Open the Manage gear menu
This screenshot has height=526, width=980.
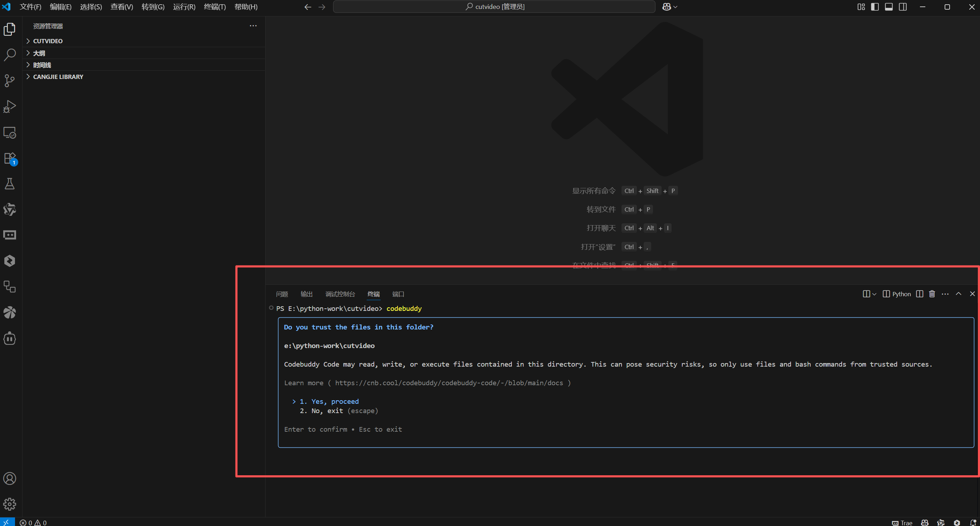10,504
